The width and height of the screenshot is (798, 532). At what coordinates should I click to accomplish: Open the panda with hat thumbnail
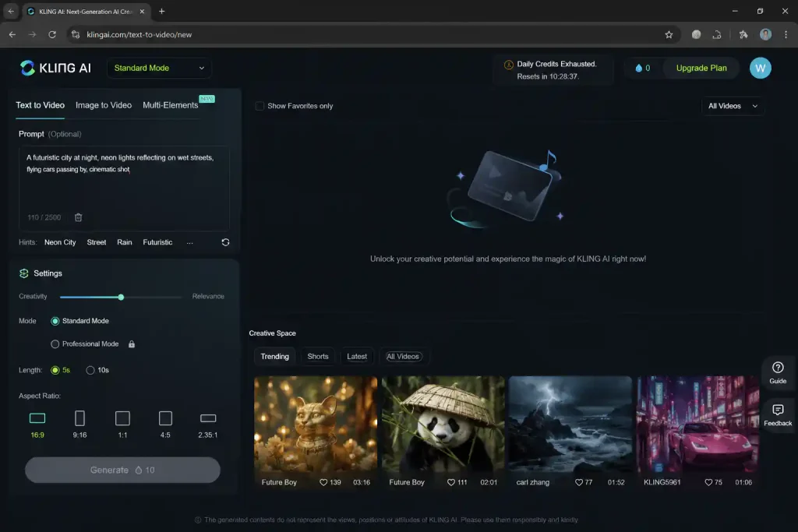[x=443, y=425]
